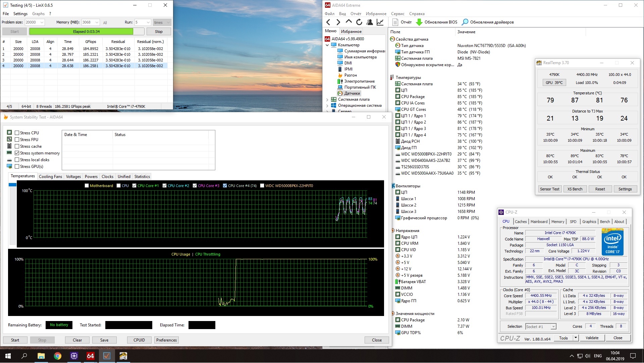Open driver updates magnifier icon
The height and width of the screenshot is (363, 644).
pos(465,22)
